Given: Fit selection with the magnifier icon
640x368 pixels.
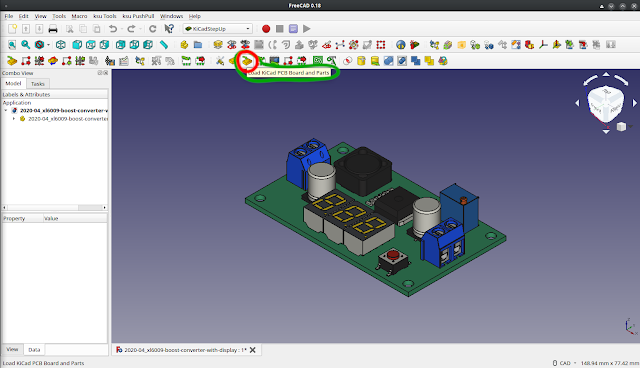Looking at the screenshot, I should pyautogui.click(x=26, y=45).
